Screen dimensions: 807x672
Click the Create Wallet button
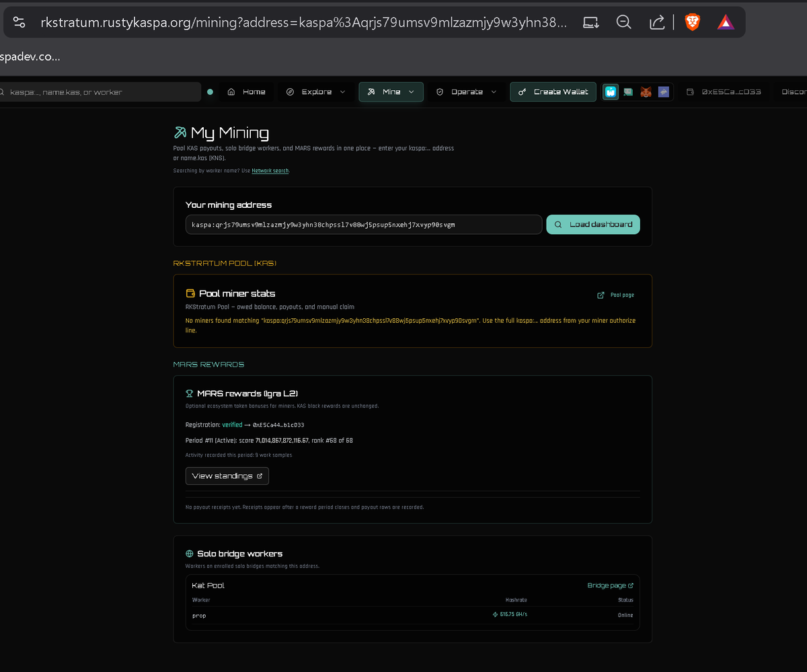click(x=553, y=92)
